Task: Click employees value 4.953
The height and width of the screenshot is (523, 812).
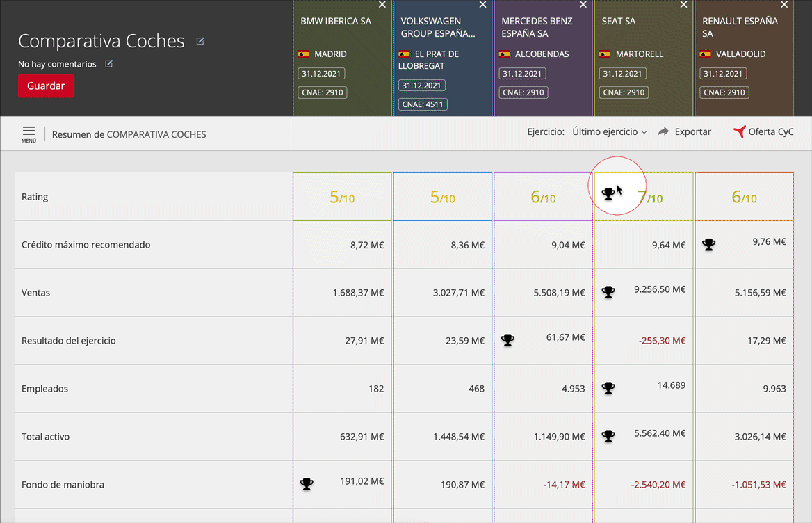Action: [574, 389]
